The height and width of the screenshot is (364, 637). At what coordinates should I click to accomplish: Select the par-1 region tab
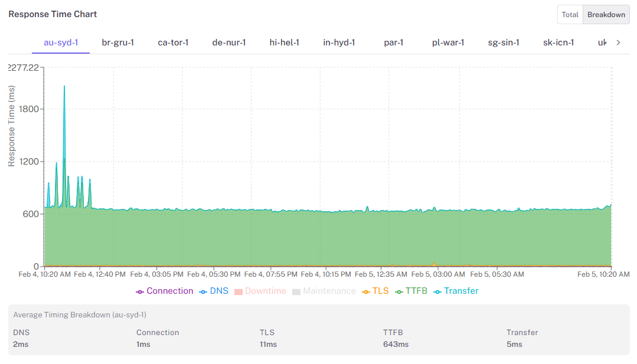(393, 42)
